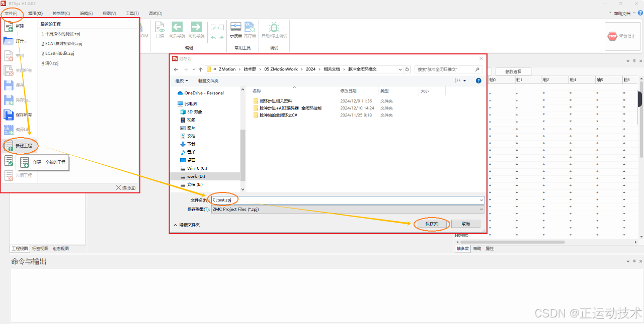Click the up-folder arrow in the save dialog
Screen dimensions: 644x324
[x=201, y=69]
